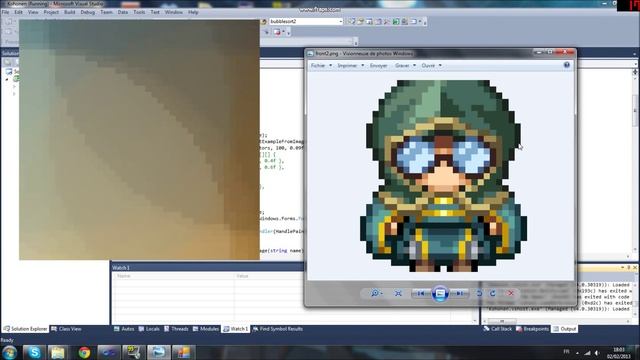The width and height of the screenshot is (640, 360).
Task: Open the Project menu
Action: pos(51,12)
